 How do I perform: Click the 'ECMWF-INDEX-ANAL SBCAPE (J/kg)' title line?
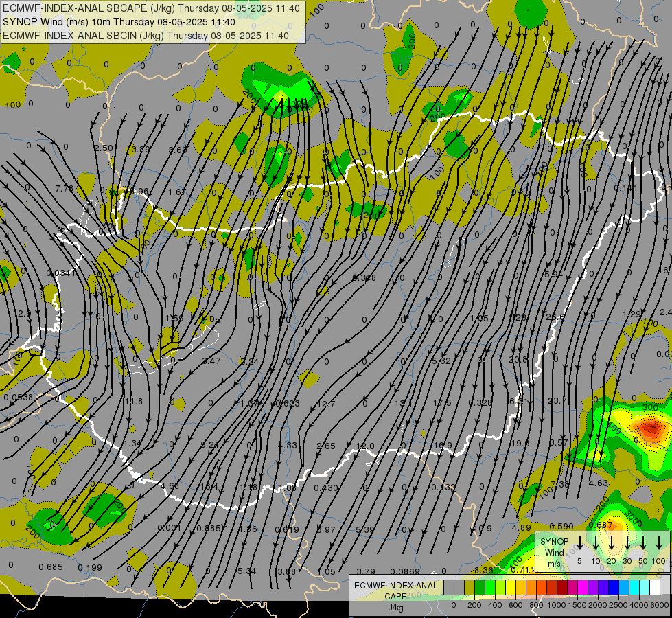click(151, 8)
